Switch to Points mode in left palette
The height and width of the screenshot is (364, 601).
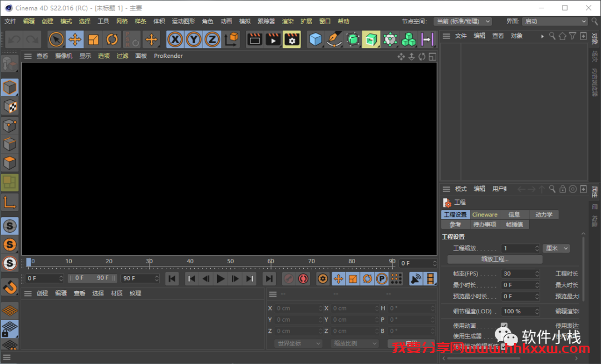[x=9, y=125]
